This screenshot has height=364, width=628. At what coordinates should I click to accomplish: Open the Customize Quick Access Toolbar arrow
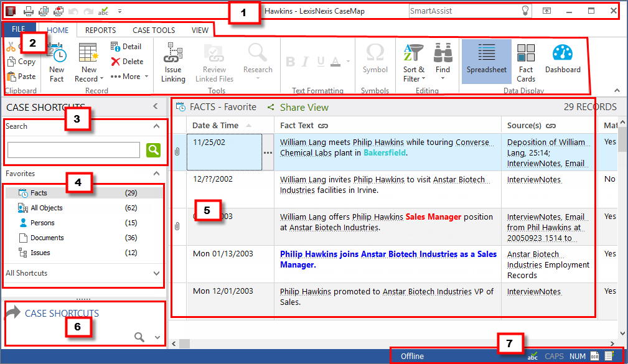[120, 11]
